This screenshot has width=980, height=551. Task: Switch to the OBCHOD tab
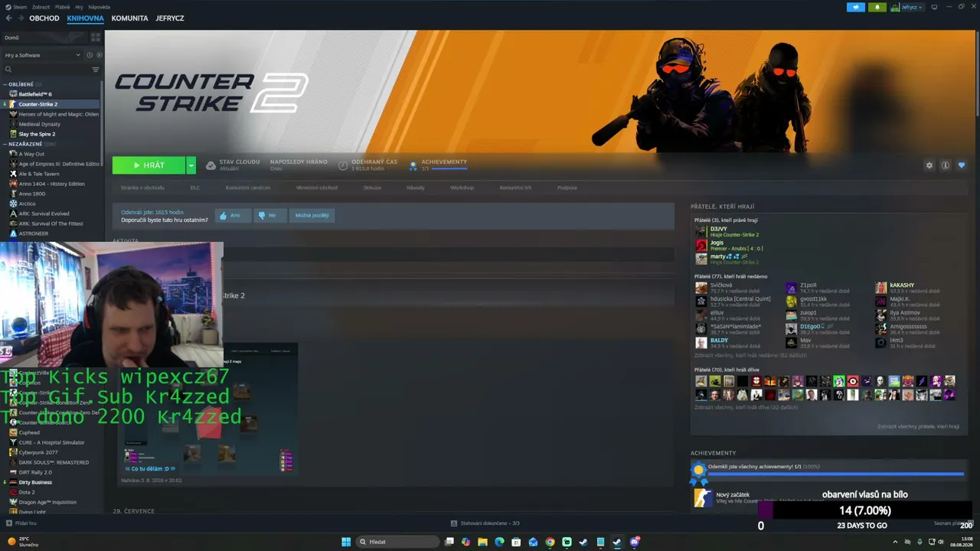coord(44,18)
